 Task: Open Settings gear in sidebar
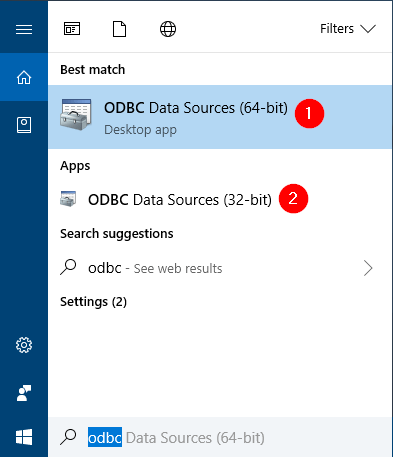[24, 345]
